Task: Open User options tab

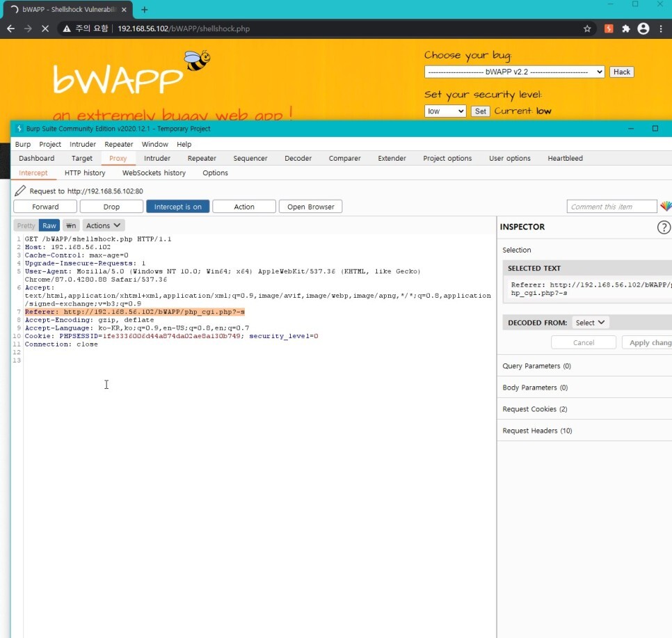Action: click(510, 158)
